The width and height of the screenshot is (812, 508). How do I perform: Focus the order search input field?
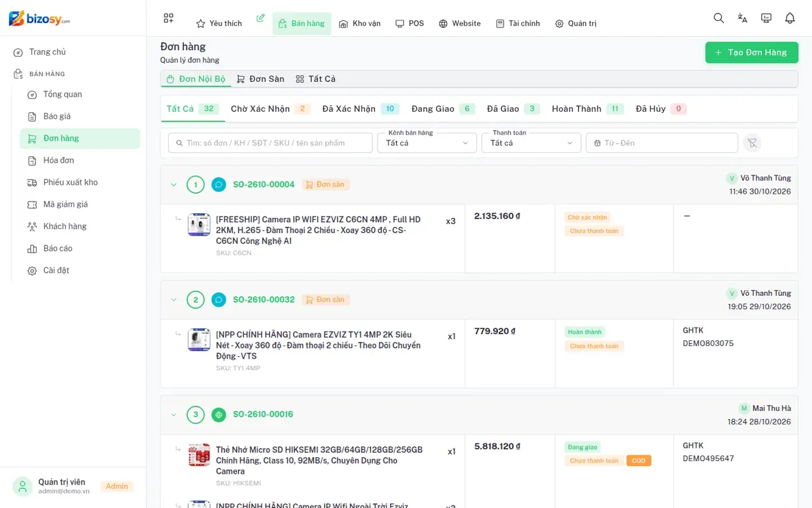pos(270,143)
